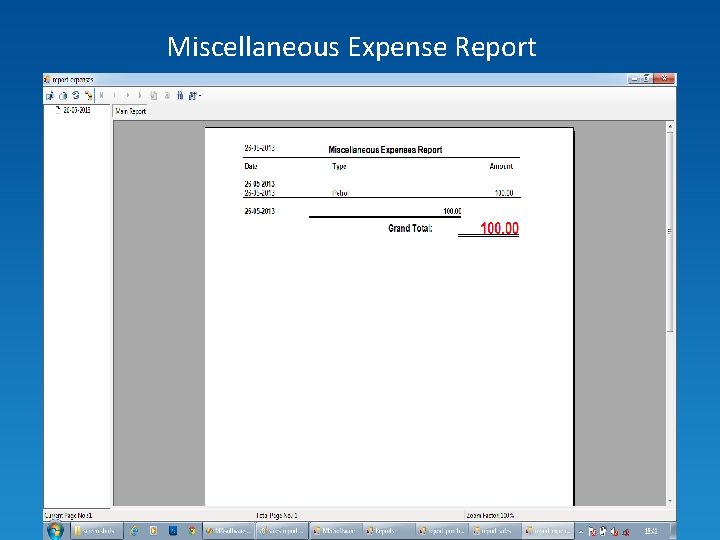Click the Current Page No status text
720x540 pixels.
click(68, 516)
